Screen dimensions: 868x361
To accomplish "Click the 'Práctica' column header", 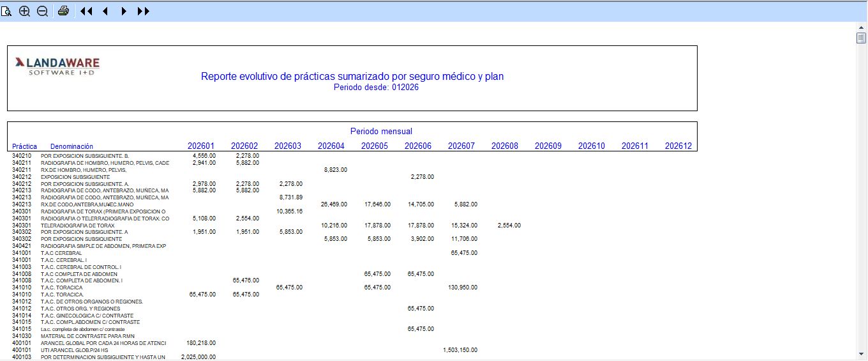I will point(24,146).
